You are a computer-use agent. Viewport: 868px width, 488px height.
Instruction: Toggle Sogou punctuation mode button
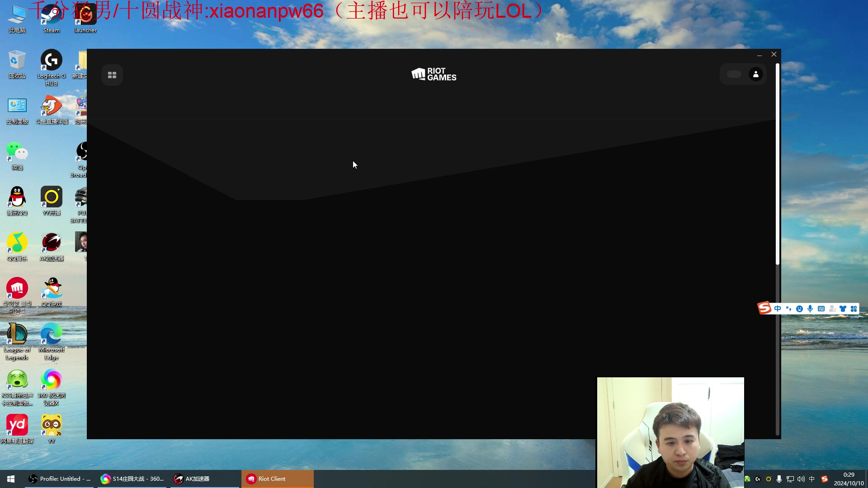tap(788, 309)
